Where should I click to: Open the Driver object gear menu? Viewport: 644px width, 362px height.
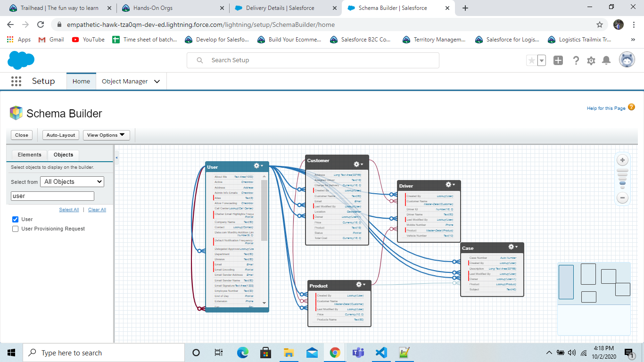(x=451, y=185)
